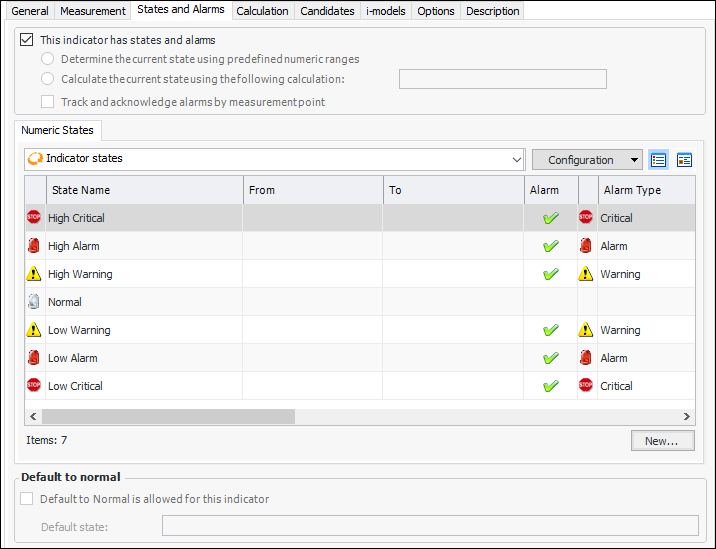
Task: Uncheck 'This indicator has states and alarms'
Action: point(26,41)
